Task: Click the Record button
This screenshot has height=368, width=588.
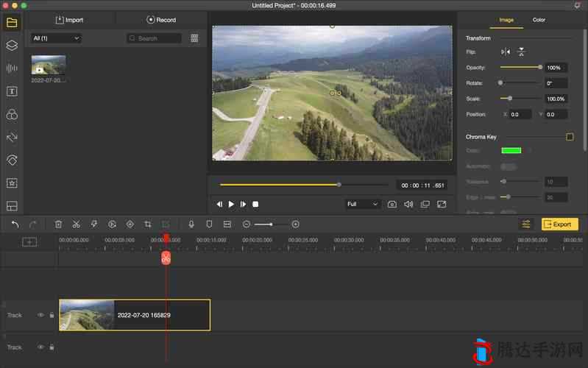Action: tap(161, 20)
